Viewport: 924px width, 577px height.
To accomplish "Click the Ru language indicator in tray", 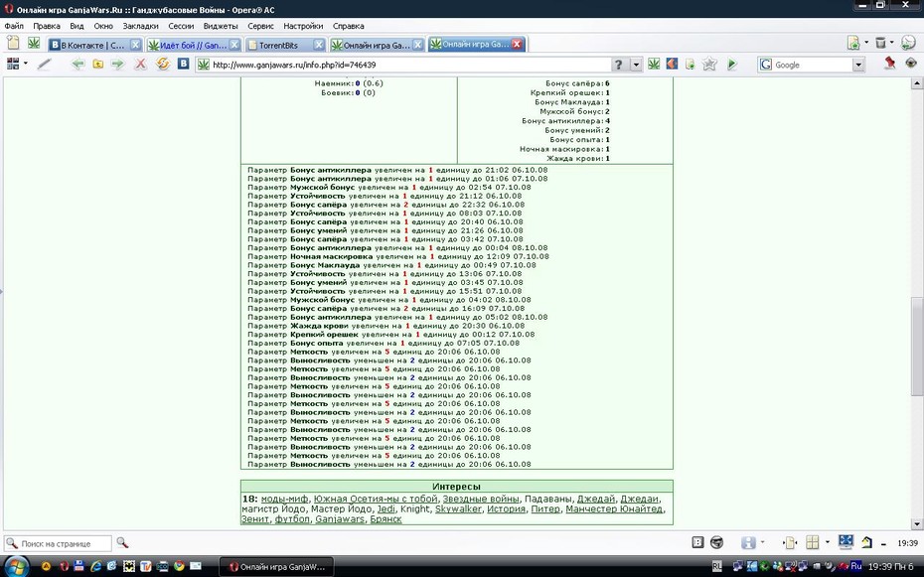I will click(x=856, y=566).
